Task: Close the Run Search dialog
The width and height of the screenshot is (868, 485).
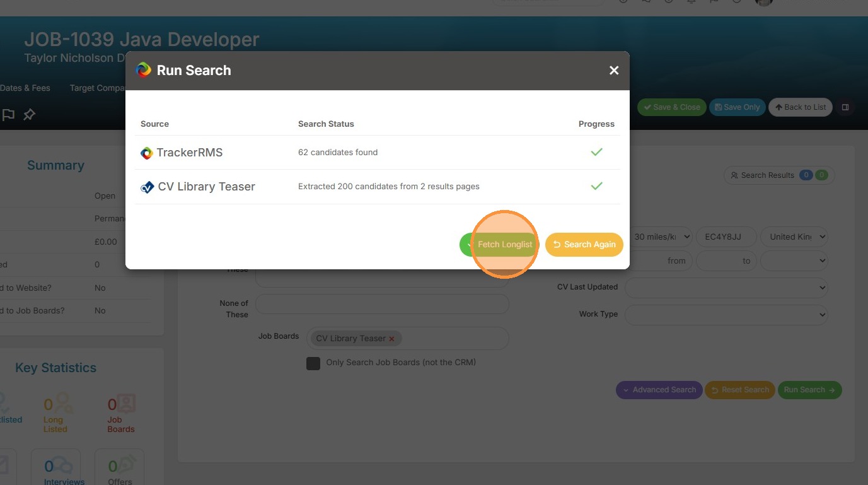Action: [x=614, y=71]
